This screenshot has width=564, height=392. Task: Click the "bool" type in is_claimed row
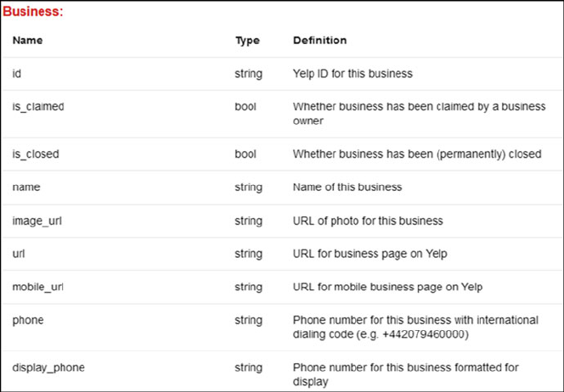point(245,107)
